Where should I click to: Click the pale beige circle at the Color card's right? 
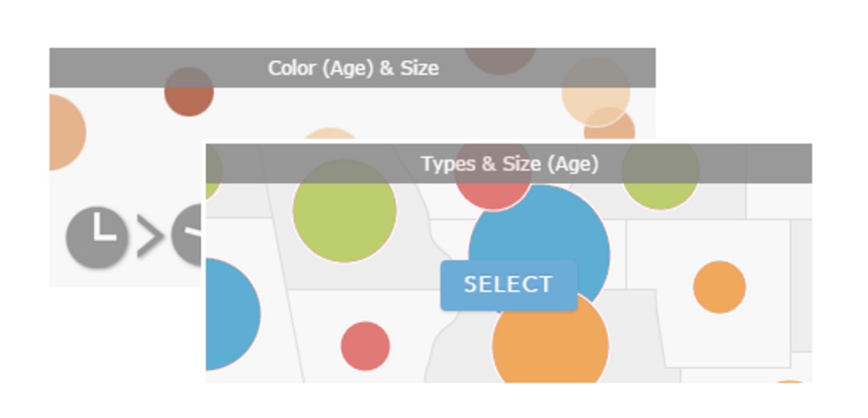click(596, 92)
